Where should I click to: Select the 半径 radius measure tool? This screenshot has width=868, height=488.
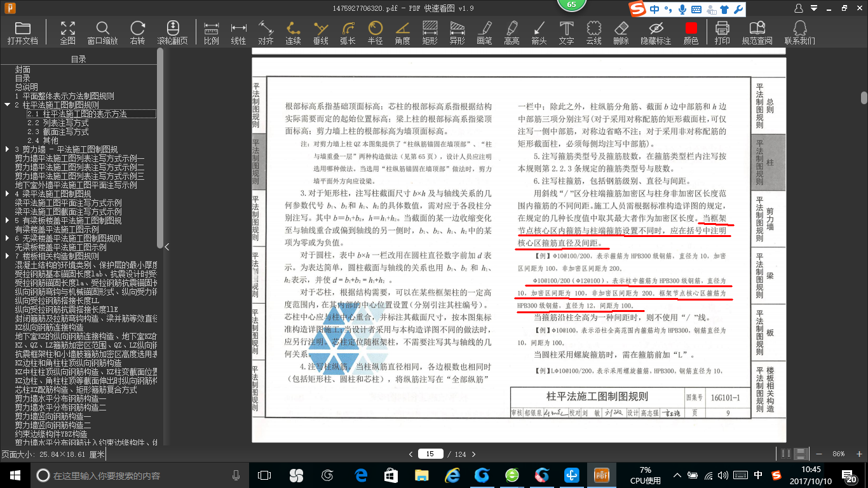point(375,33)
